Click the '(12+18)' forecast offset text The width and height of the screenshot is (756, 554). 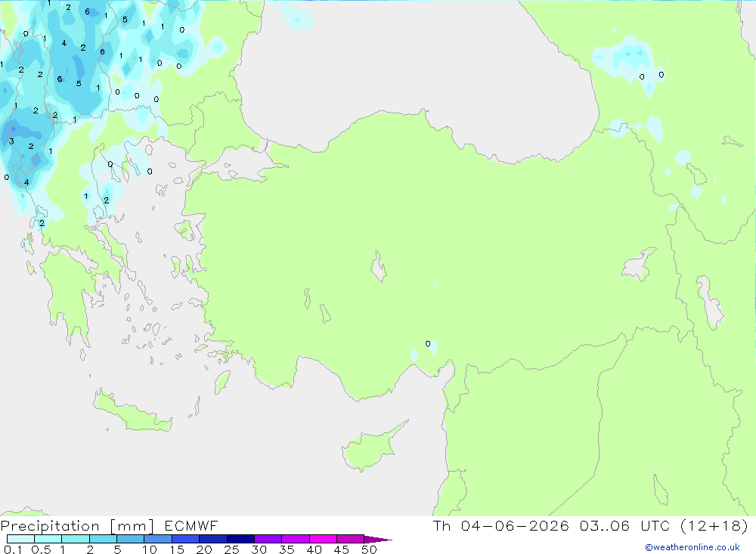click(714, 525)
